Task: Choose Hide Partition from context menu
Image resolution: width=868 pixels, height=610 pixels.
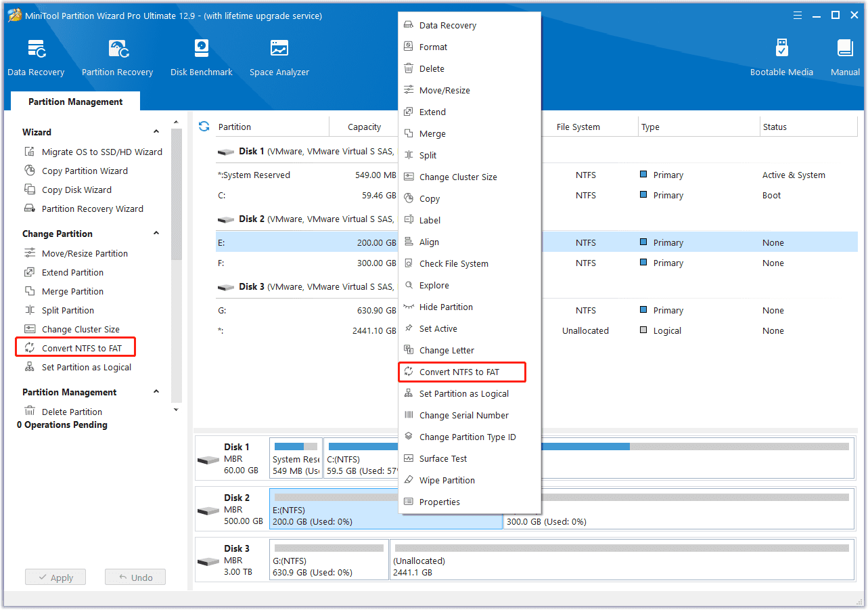Action: click(x=469, y=307)
